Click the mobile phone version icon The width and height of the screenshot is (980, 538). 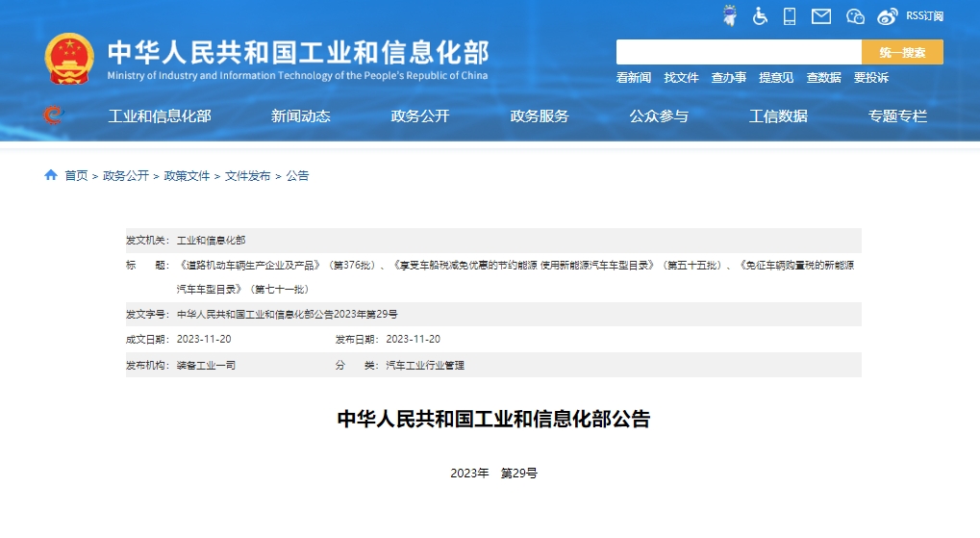tap(790, 15)
